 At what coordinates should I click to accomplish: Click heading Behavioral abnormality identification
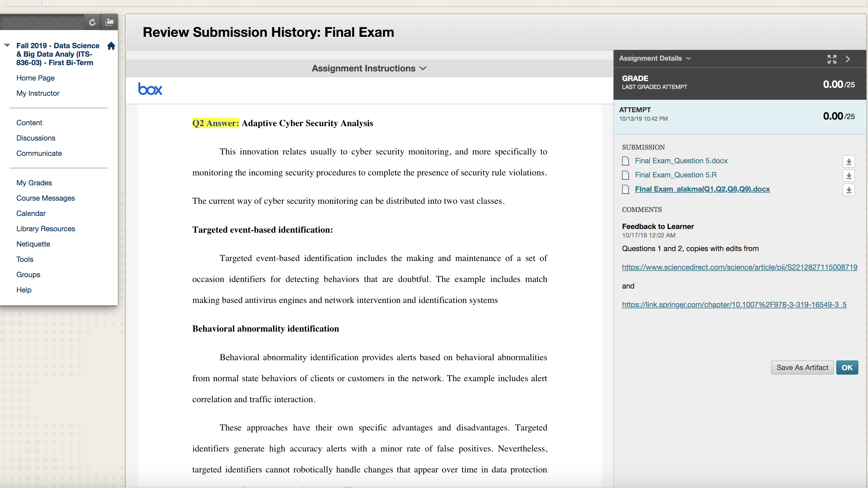click(x=265, y=329)
